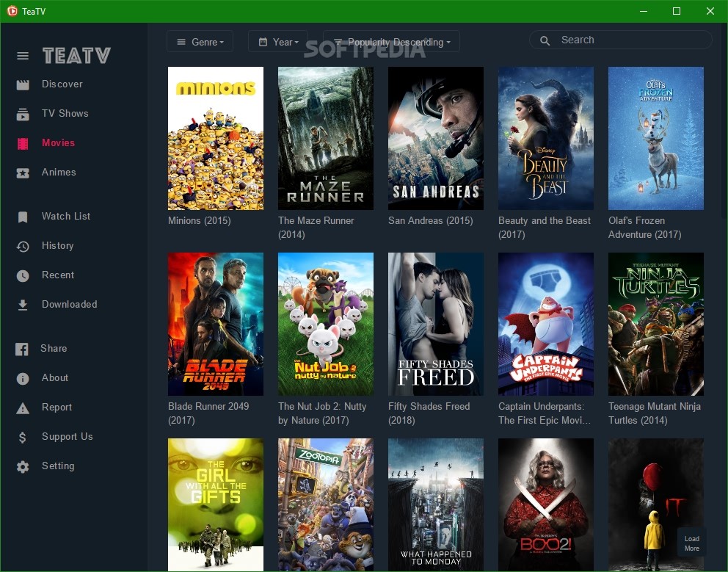Click the Recent clock icon
This screenshot has height=572, width=728.
(23, 275)
